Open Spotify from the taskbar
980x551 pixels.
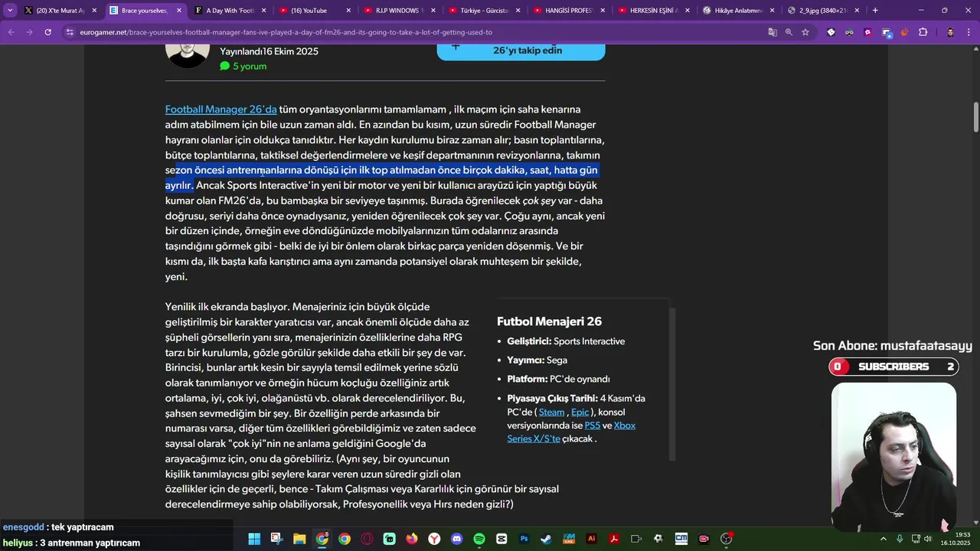pos(479,539)
